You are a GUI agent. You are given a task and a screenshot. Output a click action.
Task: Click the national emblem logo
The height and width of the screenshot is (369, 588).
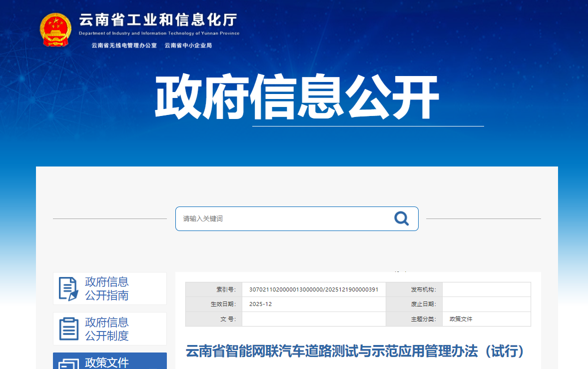point(55,30)
